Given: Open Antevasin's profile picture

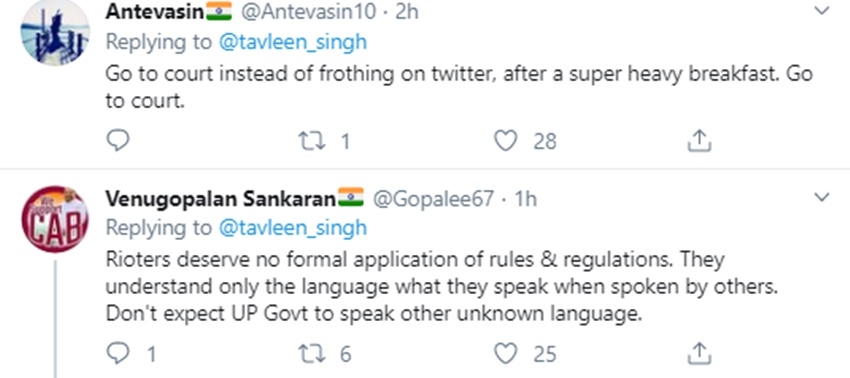Looking at the screenshot, I should click(55, 33).
